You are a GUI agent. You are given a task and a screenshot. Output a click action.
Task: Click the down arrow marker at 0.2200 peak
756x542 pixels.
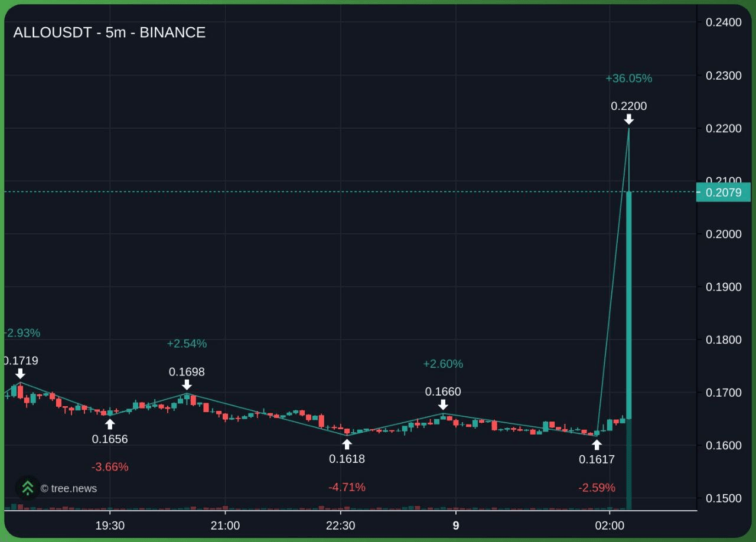629,119
